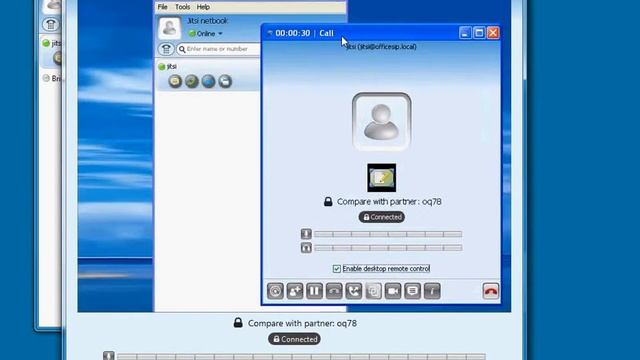The image size is (640, 360).
Task: Open the File menu
Action: point(162,7)
